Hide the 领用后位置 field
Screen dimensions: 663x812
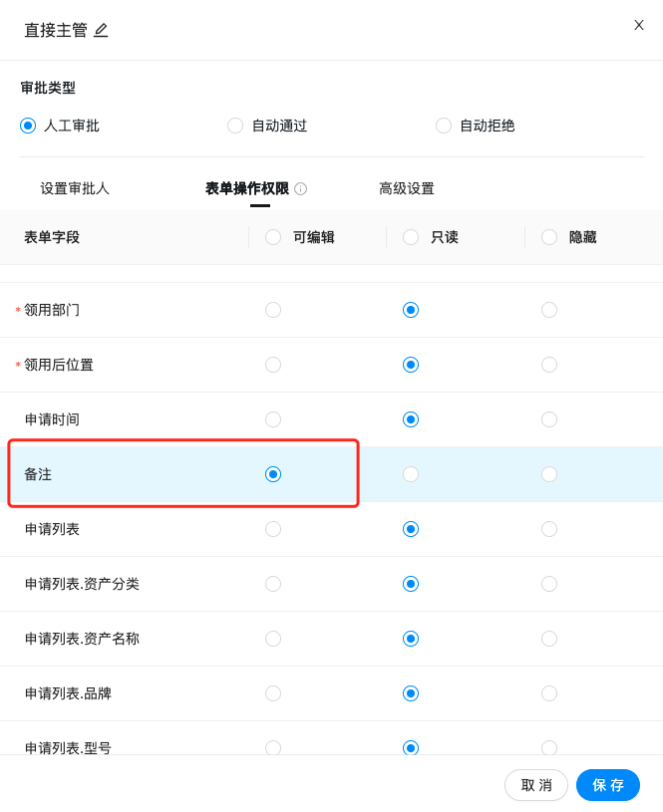549,365
